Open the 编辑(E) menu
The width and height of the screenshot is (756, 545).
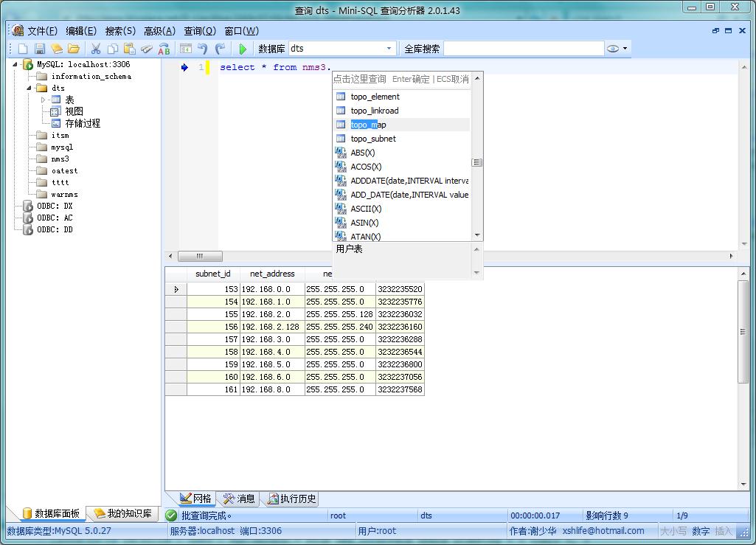click(x=81, y=31)
